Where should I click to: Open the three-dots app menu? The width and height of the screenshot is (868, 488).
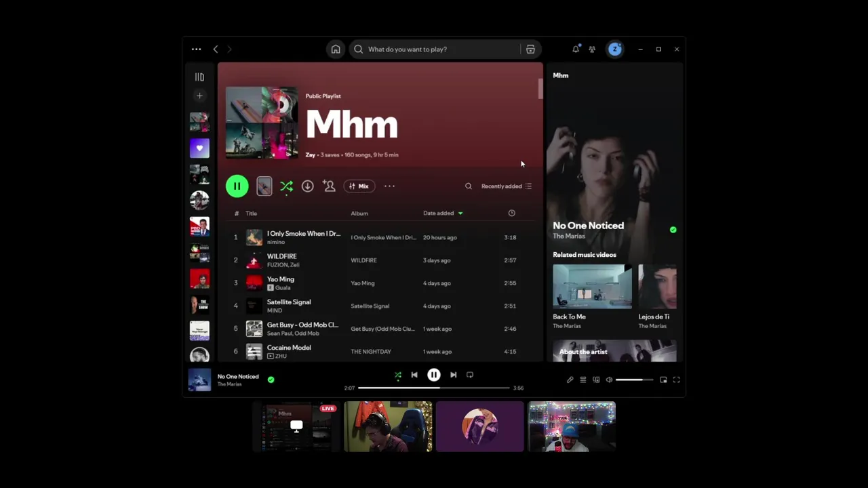(196, 49)
